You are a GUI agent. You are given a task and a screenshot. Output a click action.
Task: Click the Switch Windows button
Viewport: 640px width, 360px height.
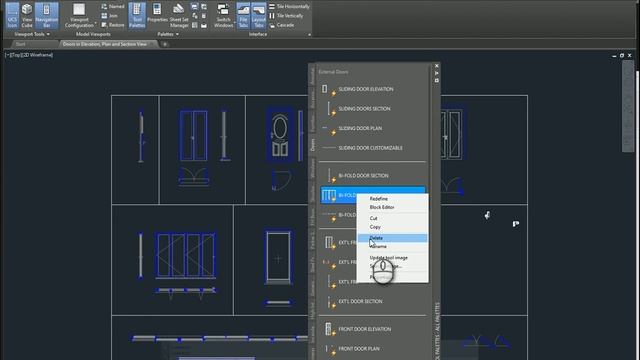pyautogui.click(x=223, y=16)
